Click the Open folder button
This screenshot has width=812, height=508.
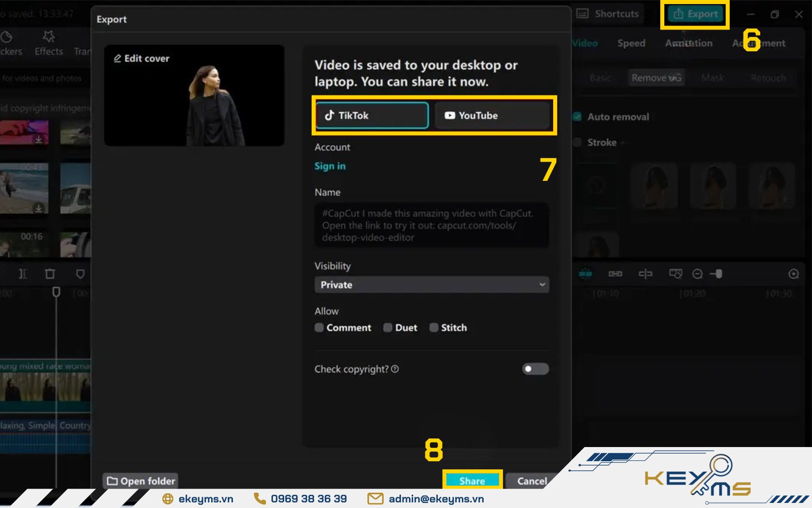pyautogui.click(x=141, y=481)
